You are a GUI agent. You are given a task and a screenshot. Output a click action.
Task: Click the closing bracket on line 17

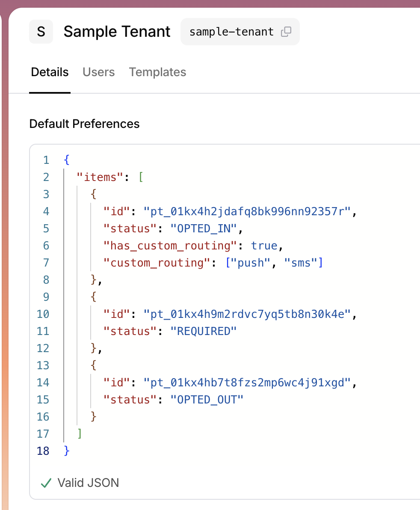point(80,434)
